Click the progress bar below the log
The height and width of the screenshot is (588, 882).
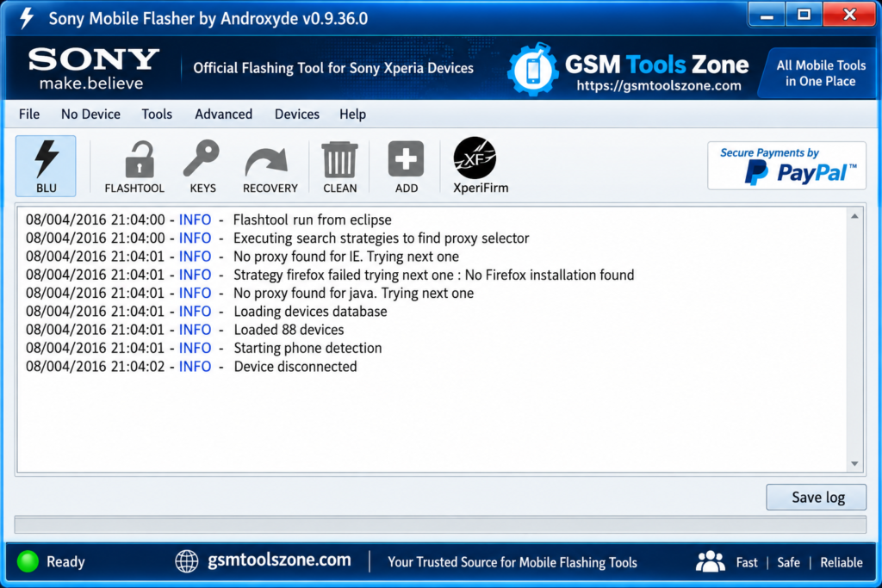440,524
